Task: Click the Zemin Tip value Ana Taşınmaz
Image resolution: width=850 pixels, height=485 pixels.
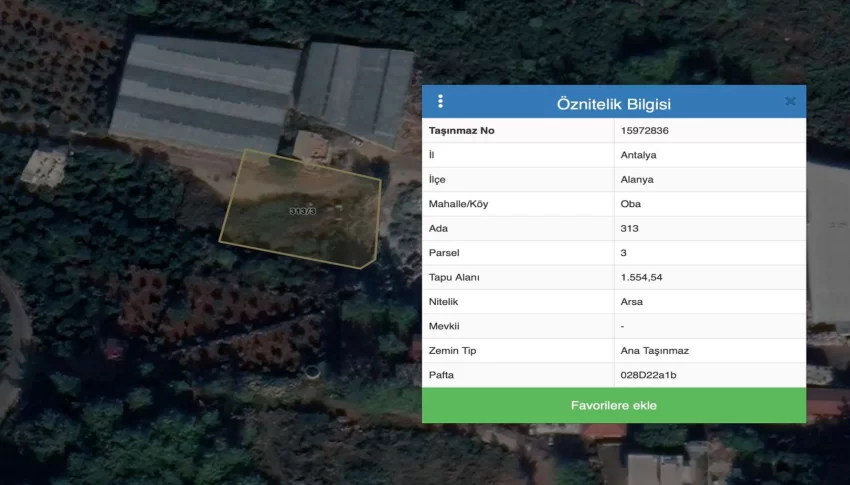Action: [x=654, y=351]
